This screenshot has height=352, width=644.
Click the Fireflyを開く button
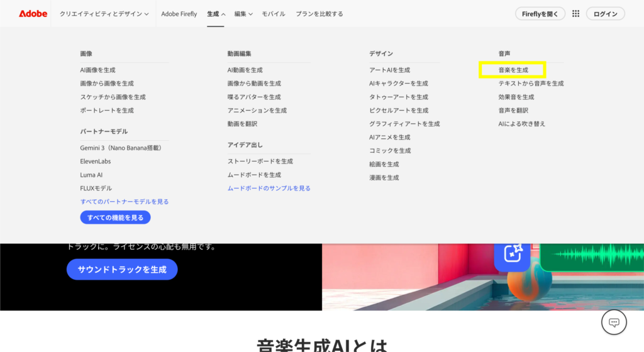[540, 13]
